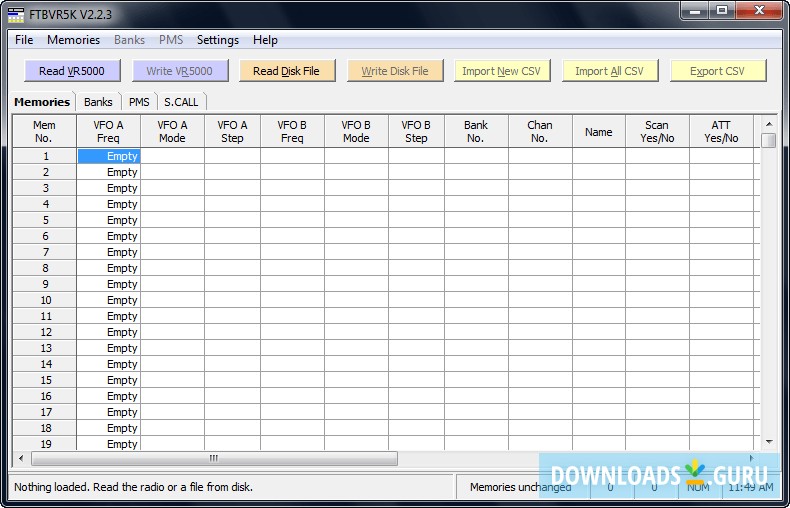Screen dimensions: 790x508
Task: Click the Chan No. column header
Action: click(540, 132)
